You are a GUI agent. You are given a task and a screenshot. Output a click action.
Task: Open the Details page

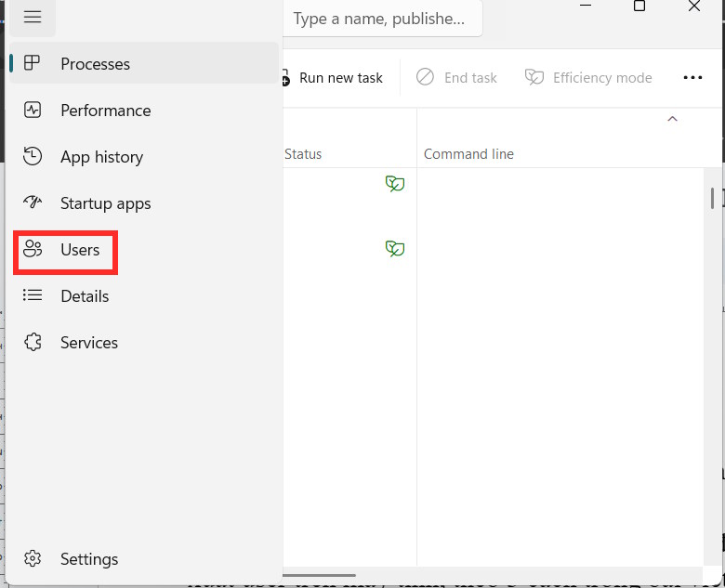point(144,295)
